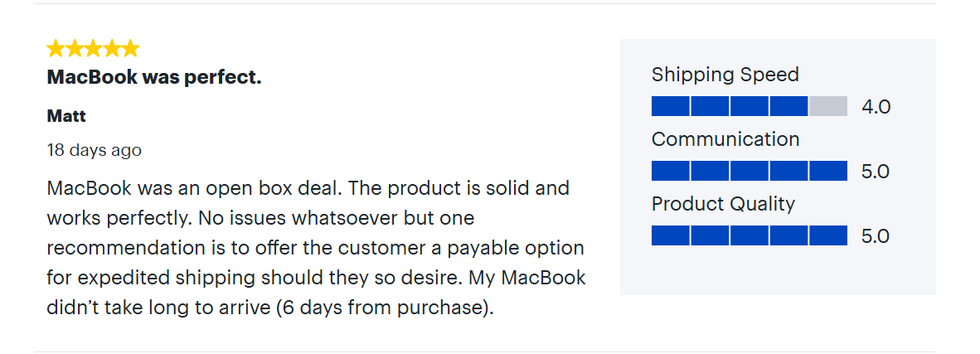The width and height of the screenshot is (980, 354).
Task: Click the middle segment of the Communication bar
Action: [750, 171]
